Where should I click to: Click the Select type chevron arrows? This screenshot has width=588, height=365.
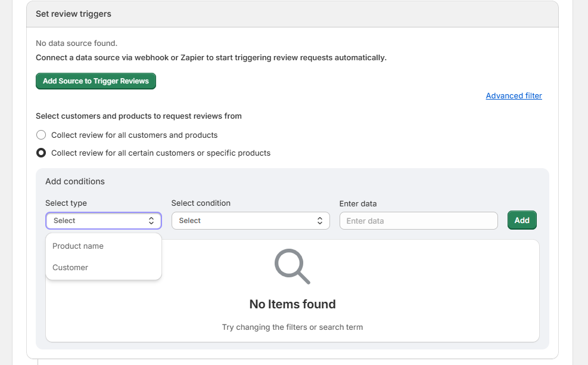pos(151,221)
